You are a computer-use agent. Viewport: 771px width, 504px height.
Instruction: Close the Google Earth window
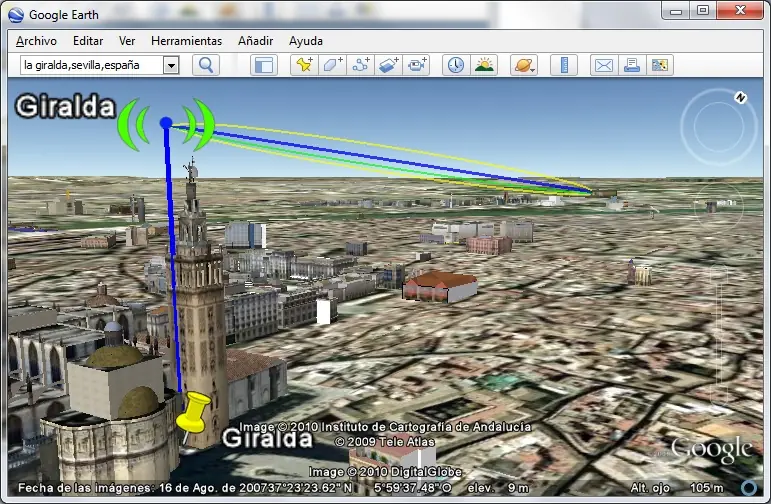pyautogui.click(x=740, y=10)
